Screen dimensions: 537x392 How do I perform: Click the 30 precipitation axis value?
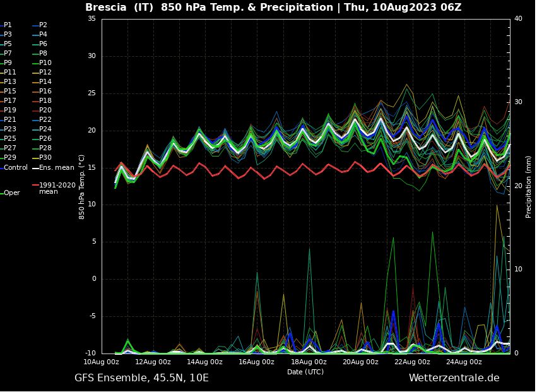click(519, 102)
